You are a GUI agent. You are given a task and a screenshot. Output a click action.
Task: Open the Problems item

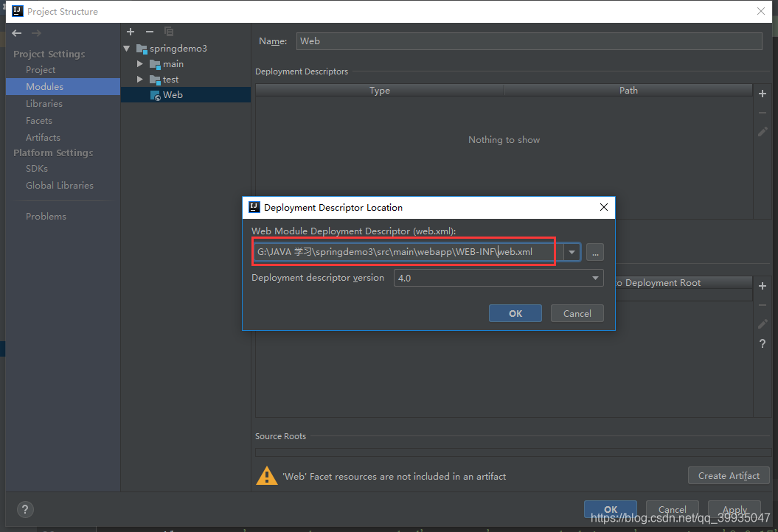[x=46, y=217]
